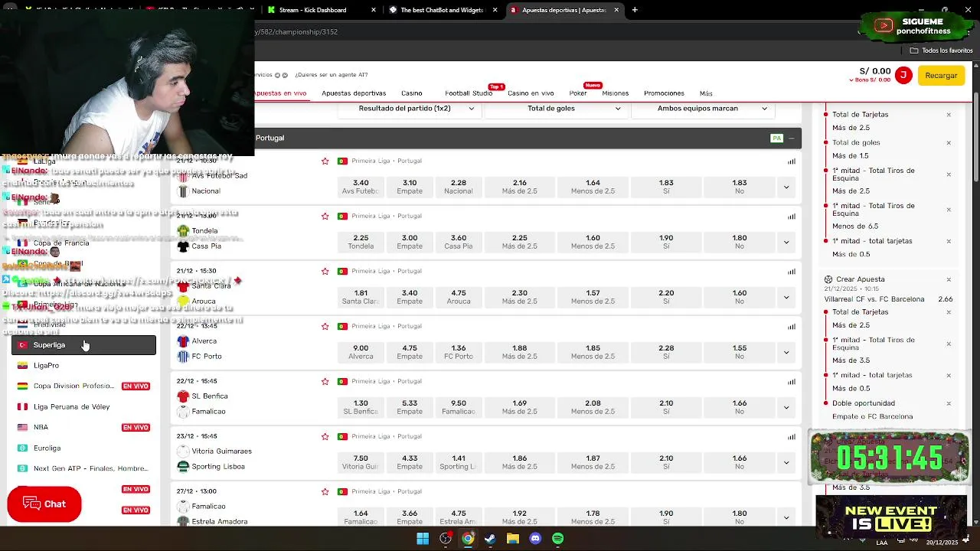The image size is (980, 551).
Task: Open Discord from the taskbar
Action: coord(535,539)
